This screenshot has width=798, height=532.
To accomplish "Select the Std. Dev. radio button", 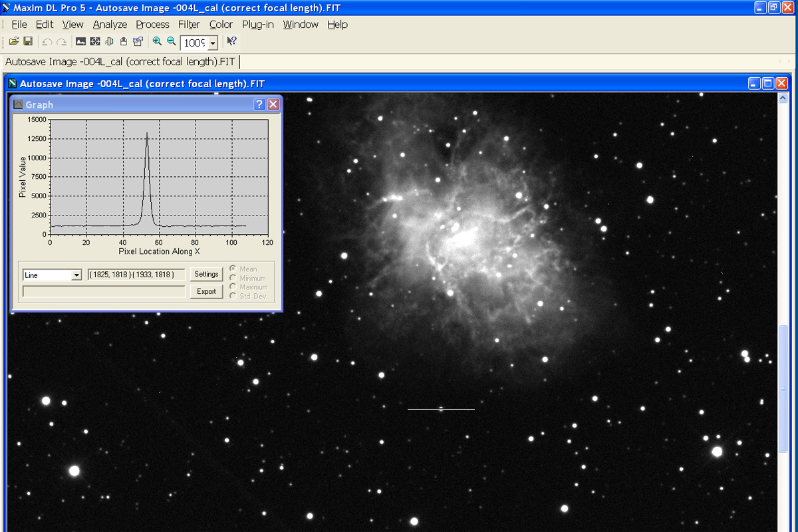I will tap(233, 296).
